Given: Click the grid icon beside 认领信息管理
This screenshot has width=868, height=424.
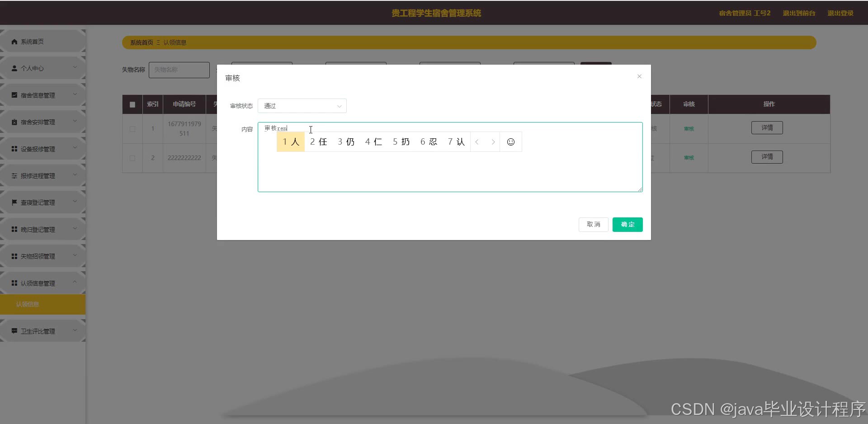Looking at the screenshot, I should (x=14, y=283).
